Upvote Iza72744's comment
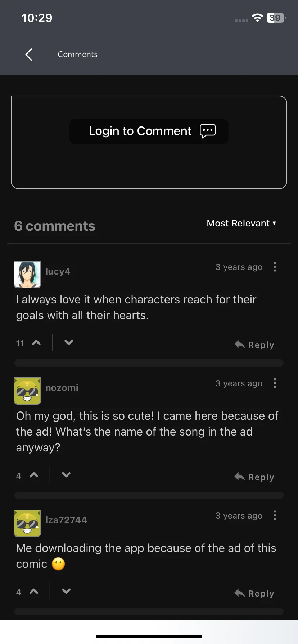This screenshot has height=644, width=298. pyautogui.click(x=34, y=592)
